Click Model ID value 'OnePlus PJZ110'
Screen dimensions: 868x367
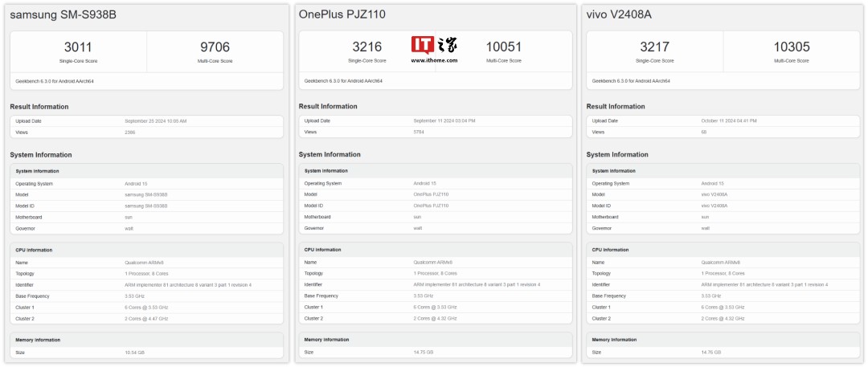coord(432,206)
